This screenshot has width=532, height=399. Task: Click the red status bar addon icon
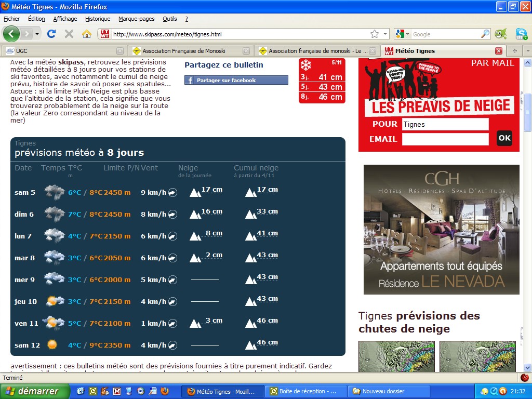point(525,378)
